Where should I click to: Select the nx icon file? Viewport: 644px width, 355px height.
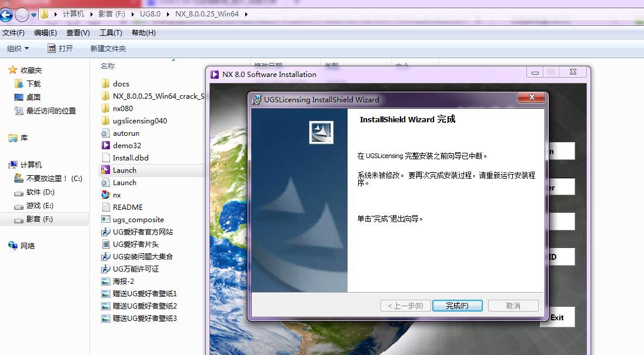[x=105, y=195]
